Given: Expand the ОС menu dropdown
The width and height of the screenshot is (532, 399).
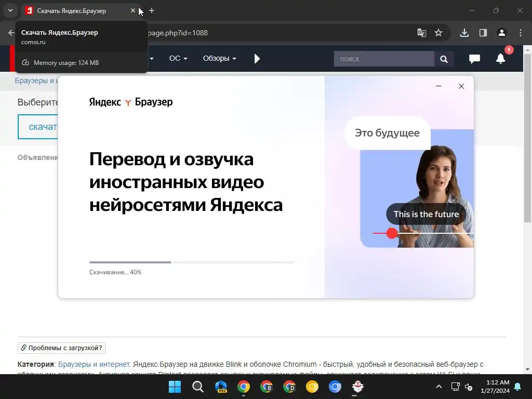Looking at the screenshot, I should click(x=178, y=58).
